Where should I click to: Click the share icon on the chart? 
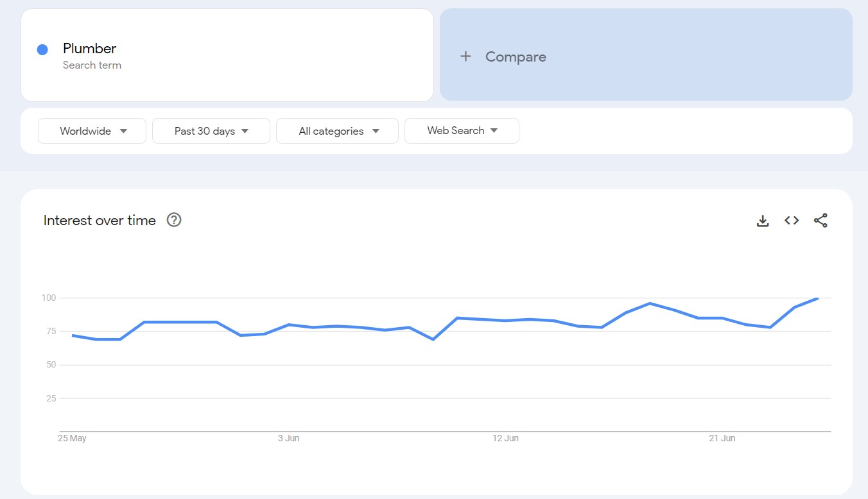point(820,221)
